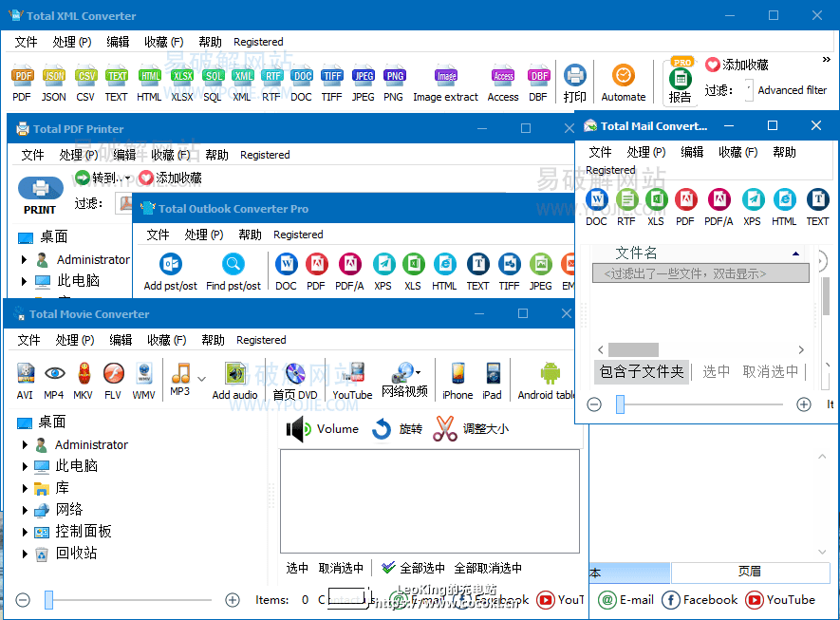The height and width of the screenshot is (620, 840).
Task: Choose MKV format in Total Movie Converter
Action: coord(83,381)
